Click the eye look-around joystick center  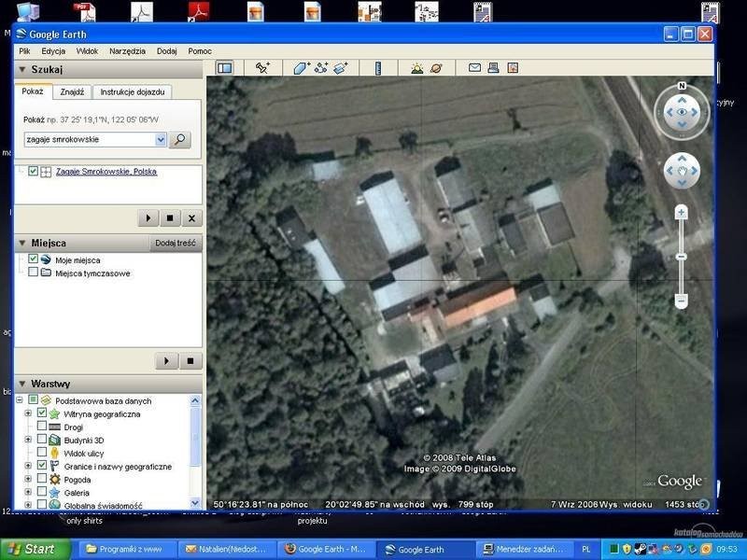pyautogui.click(x=682, y=112)
